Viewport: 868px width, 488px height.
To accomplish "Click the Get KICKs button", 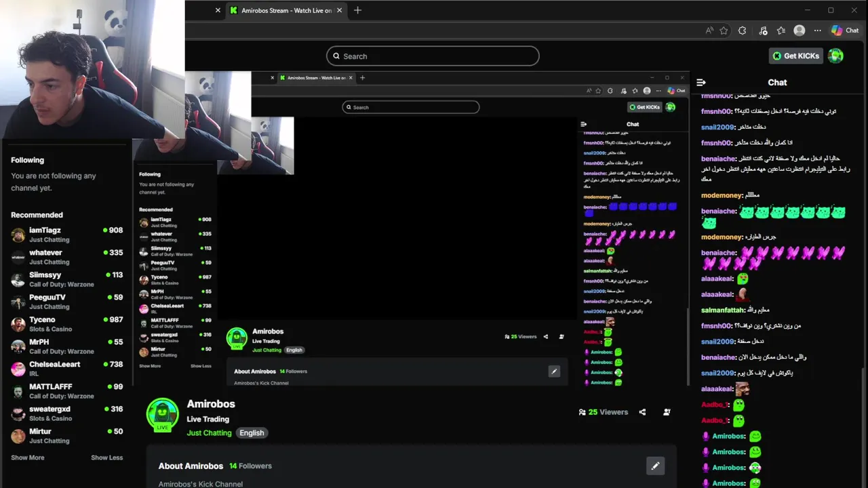I will pos(796,56).
